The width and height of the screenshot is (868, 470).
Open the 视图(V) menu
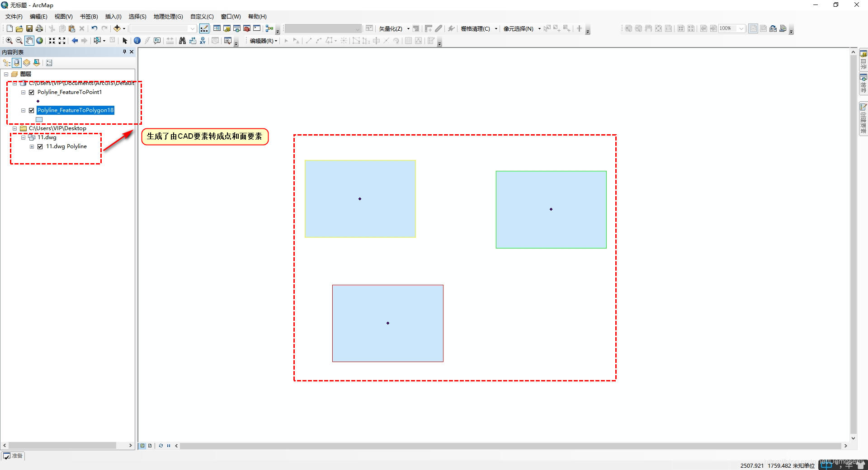64,17
